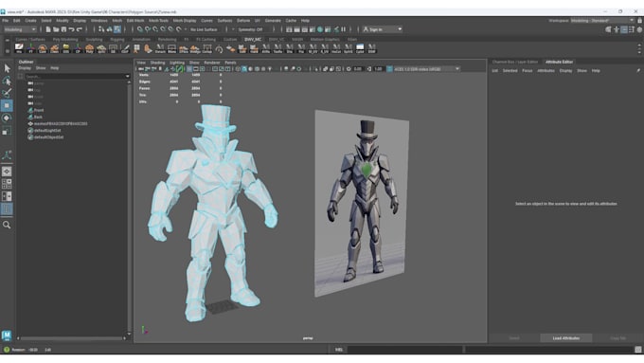Click the Cube shelf button on far right

(360, 48)
